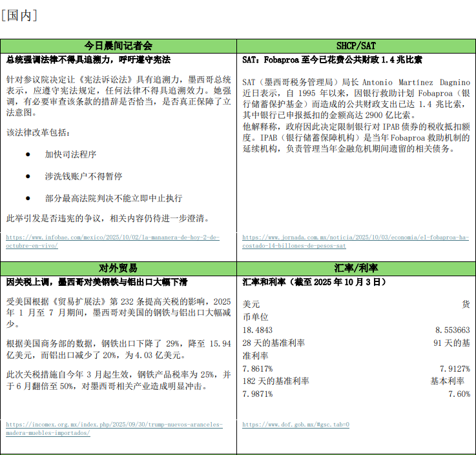Click the bullet "部分最高法院判决不能立即中止执行"
Viewport: 476px width, 455px height.
point(113,198)
